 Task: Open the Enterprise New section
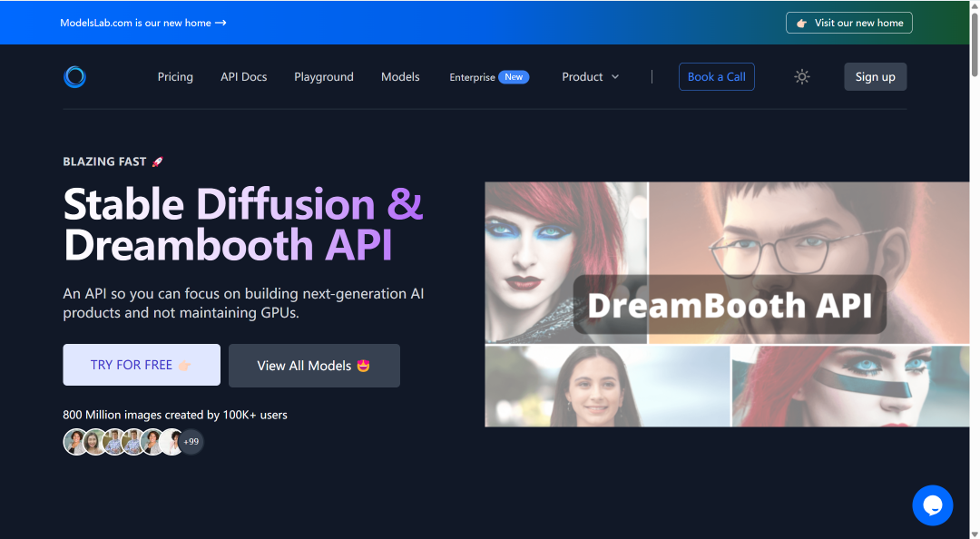(x=489, y=77)
